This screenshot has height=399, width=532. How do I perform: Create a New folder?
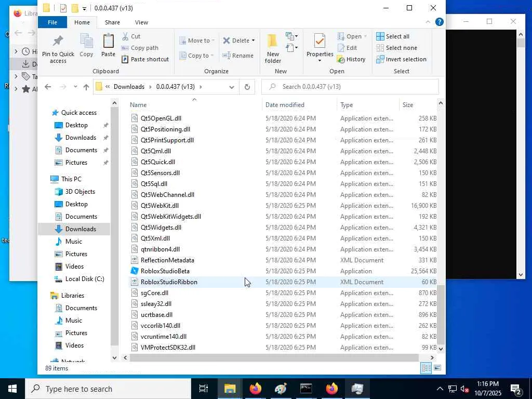tap(273, 48)
